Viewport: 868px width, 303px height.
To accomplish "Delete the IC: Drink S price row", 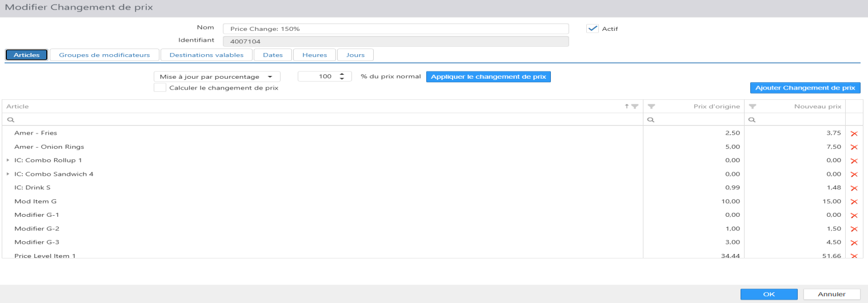I will point(854,188).
